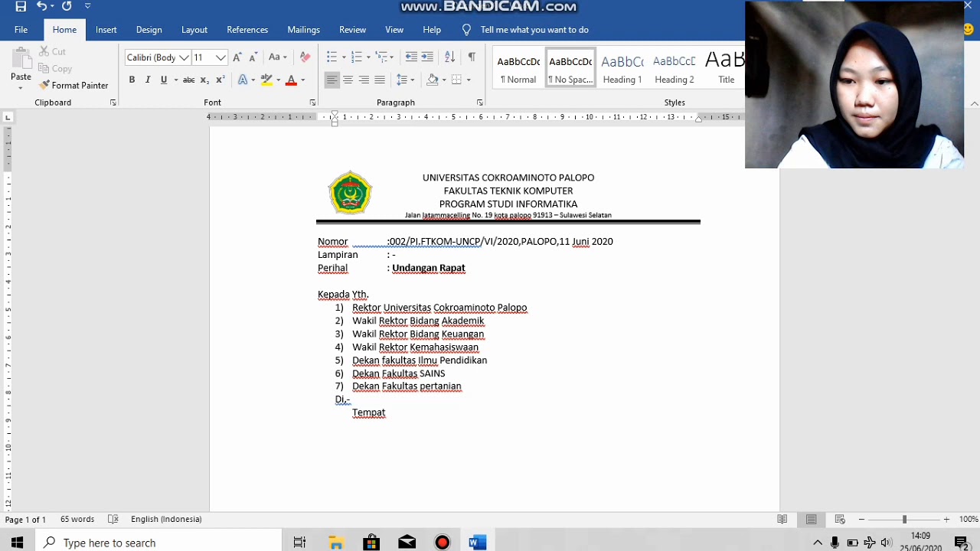Click the Paste clipboard icon
This screenshot has height=551, width=980.
[x=21, y=59]
